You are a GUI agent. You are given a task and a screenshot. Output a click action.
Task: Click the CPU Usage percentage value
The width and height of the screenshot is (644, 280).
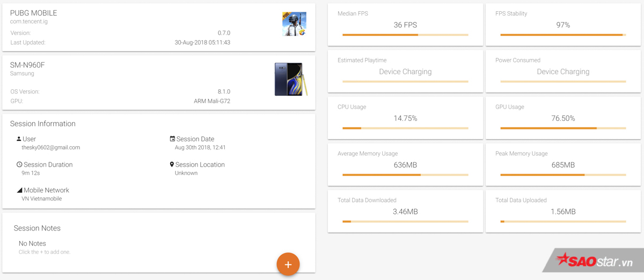click(405, 118)
